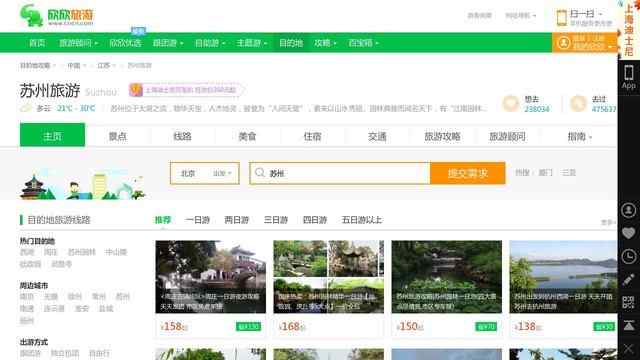The height and width of the screenshot is (360, 640).
Task: Switch to the 线路 tab
Action: pyautogui.click(x=182, y=136)
